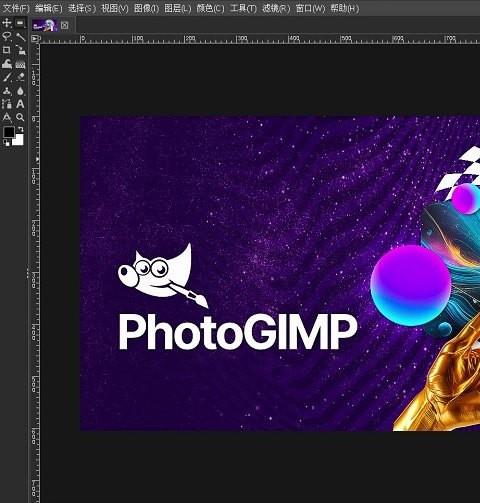This screenshot has height=503, width=480.
Task: Select the Free Select lasso tool
Action: coord(7,37)
